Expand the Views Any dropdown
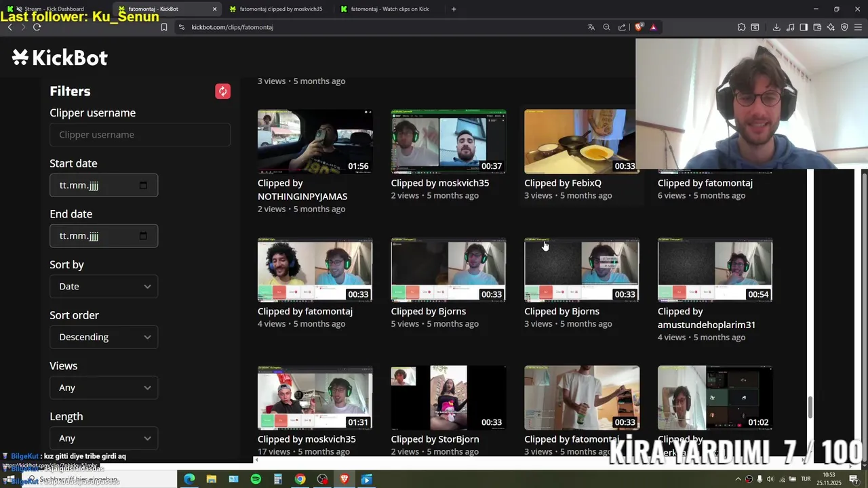 [x=104, y=388]
